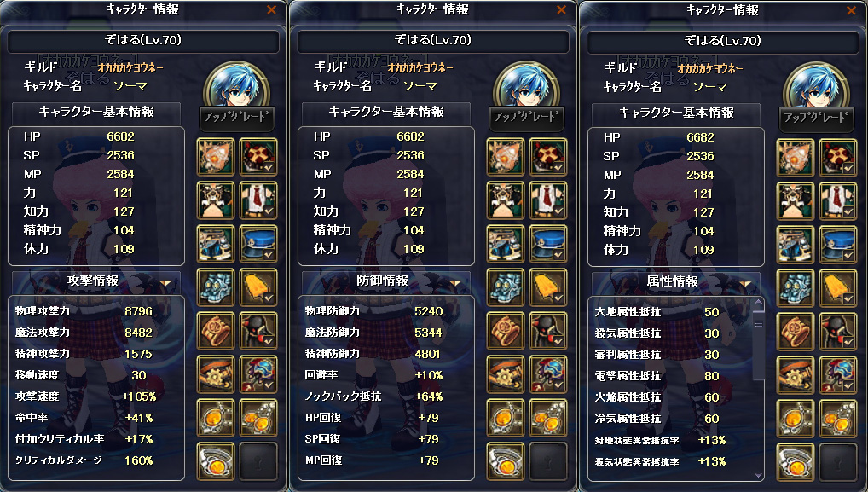This screenshot has height=492, width=868.
Task: Toggle the checkmark on left panel red mushroom hat
Action: (269, 168)
